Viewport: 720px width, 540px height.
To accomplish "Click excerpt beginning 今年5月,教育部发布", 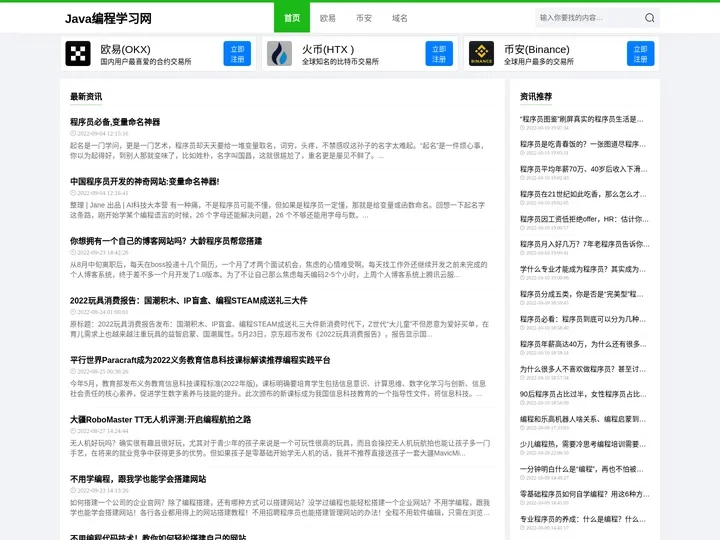I will pos(277,388).
